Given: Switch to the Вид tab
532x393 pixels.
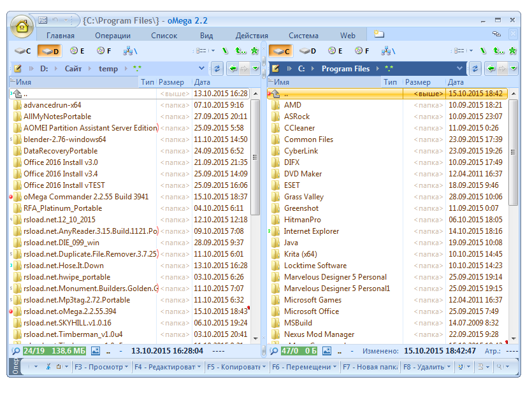Looking at the screenshot, I should (x=206, y=36).
